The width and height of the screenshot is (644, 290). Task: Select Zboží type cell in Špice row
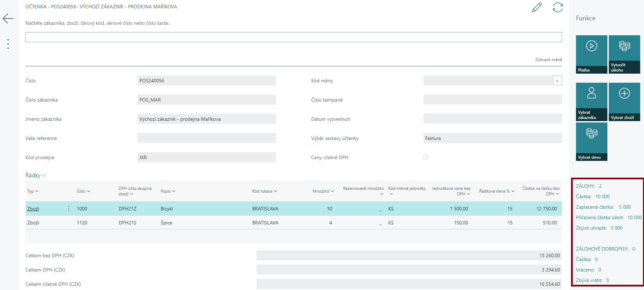click(x=33, y=223)
